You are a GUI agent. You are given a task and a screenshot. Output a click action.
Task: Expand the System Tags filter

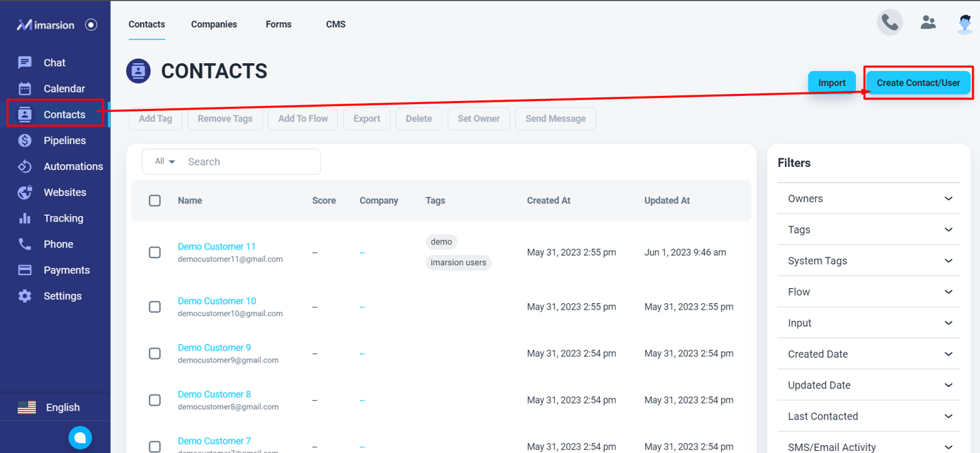869,261
